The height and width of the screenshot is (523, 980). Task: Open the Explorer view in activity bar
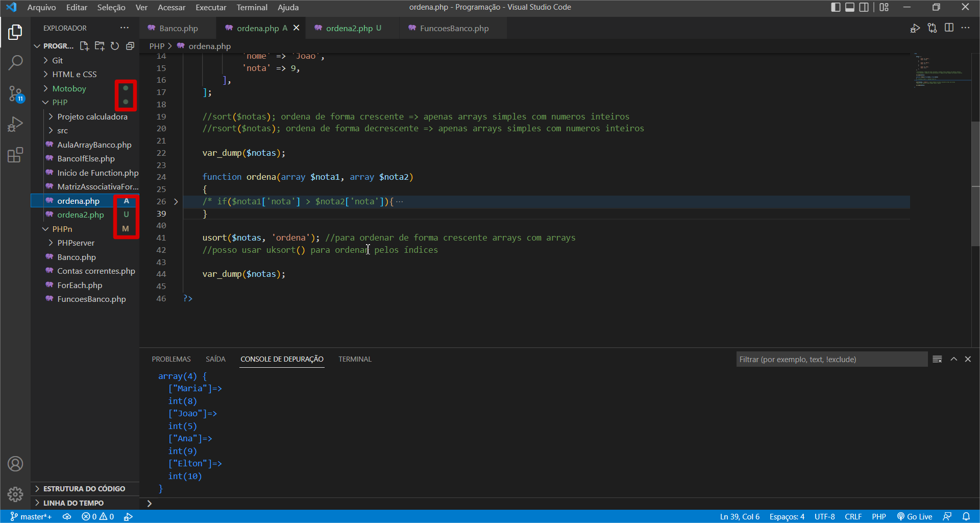point(15,32)
